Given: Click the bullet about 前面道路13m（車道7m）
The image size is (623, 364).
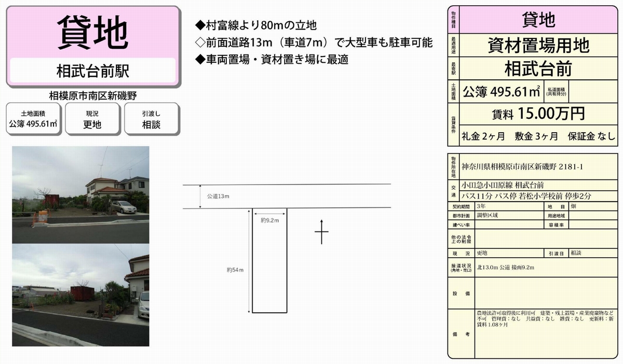Looking at the screenshot, I should pyautogui.click(x=314, y=43).
